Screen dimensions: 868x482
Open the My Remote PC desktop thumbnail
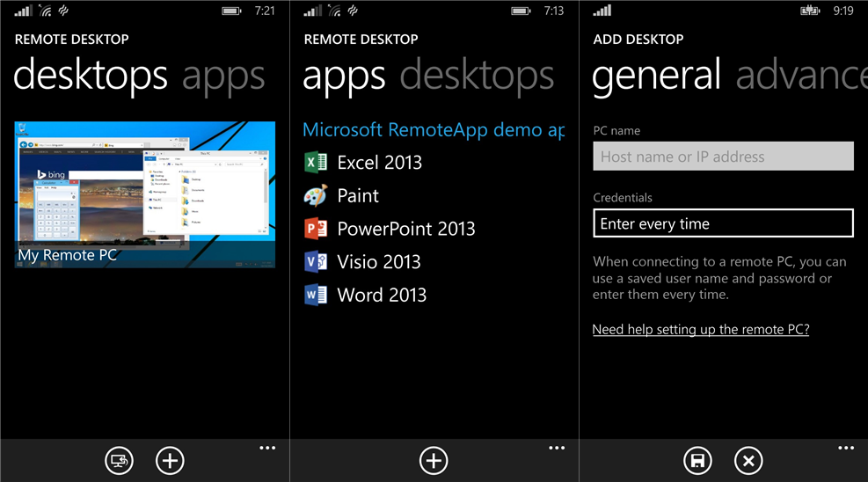coord(144,194)
